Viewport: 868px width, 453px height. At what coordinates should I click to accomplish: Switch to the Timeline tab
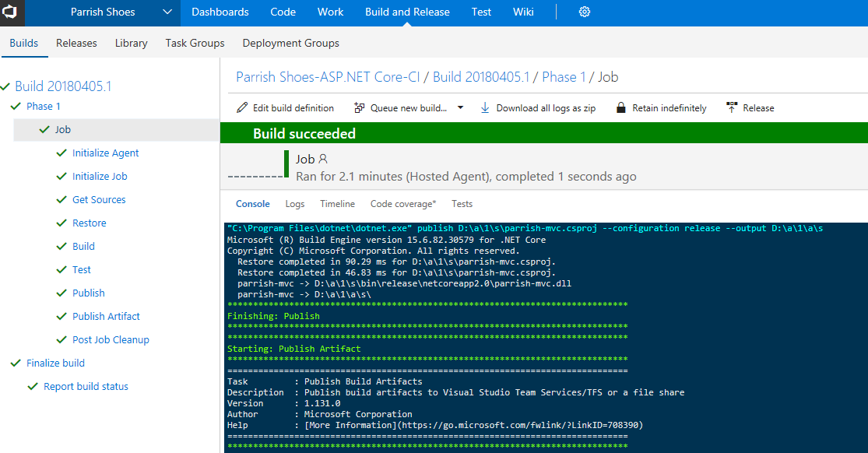[337, 204]
